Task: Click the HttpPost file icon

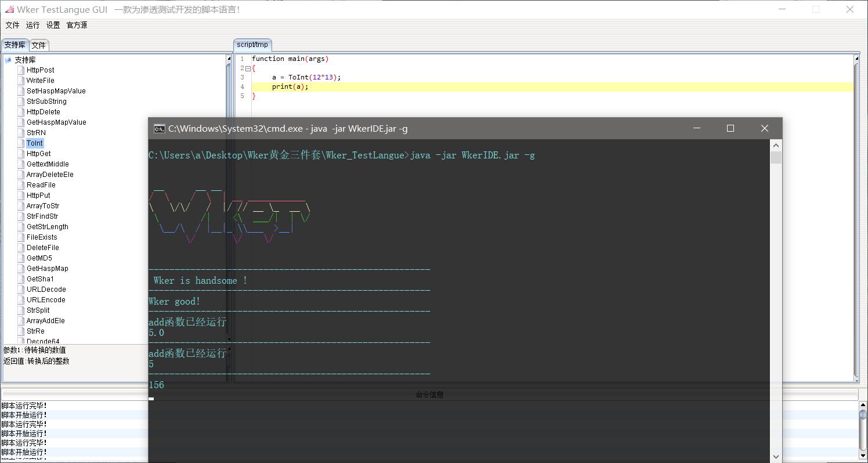Action: tap(21, 70)
